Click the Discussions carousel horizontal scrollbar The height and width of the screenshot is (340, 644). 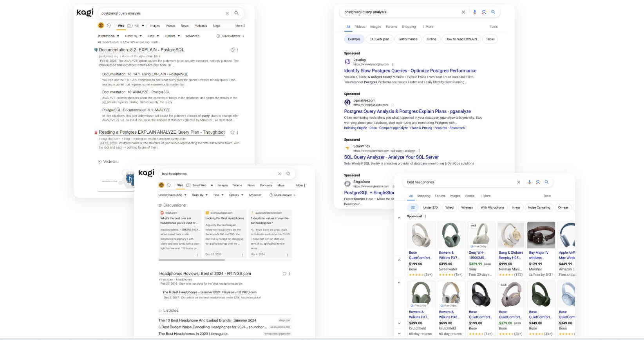(x=192, y=260)
